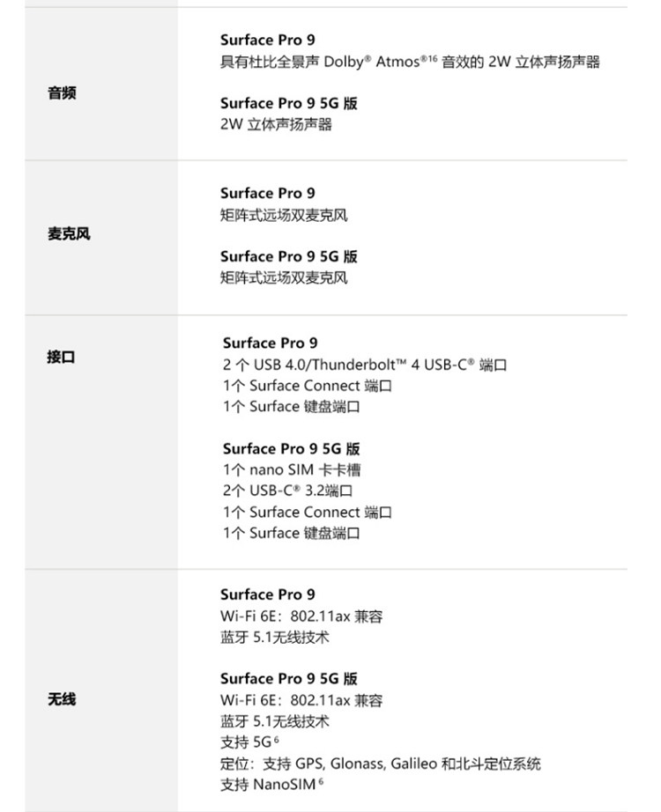Click the 麦克风 row label
This screenshot has height=812, width=661.
[69, 234]
